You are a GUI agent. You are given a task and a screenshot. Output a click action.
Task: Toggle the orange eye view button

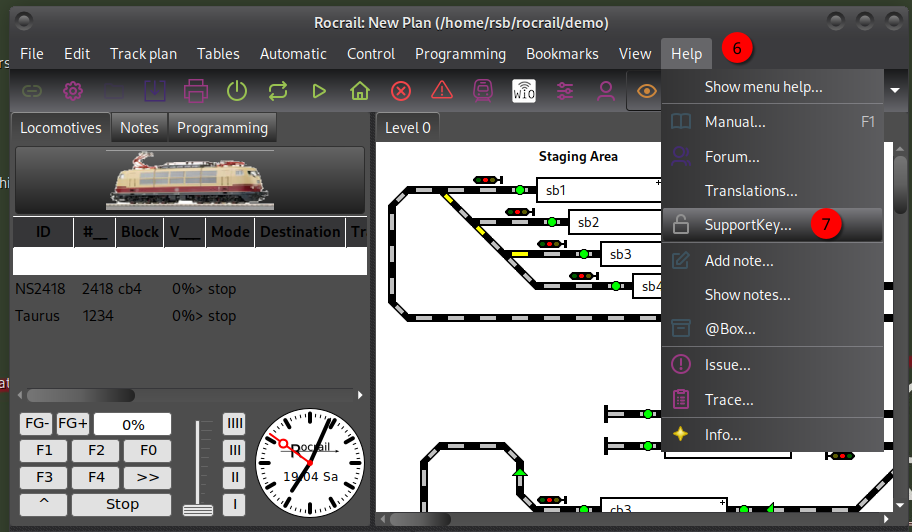[647, 92]
